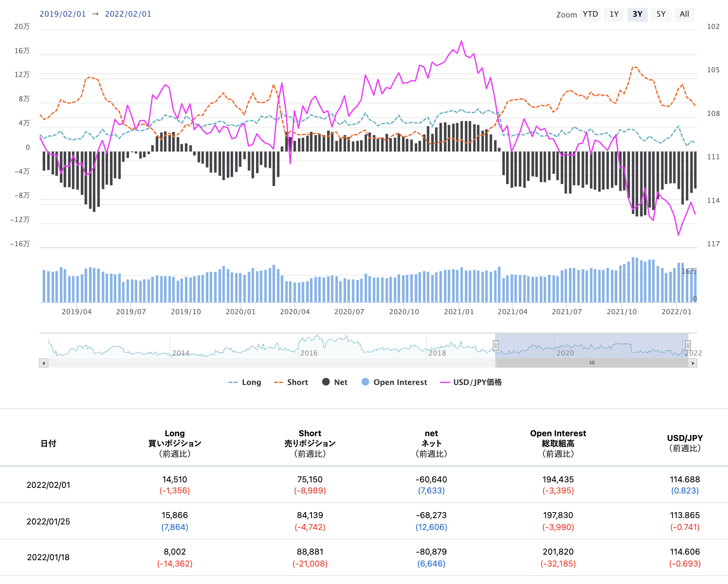
Task: Click the Open Interest value 197,830
Action: tap(558, 515)
